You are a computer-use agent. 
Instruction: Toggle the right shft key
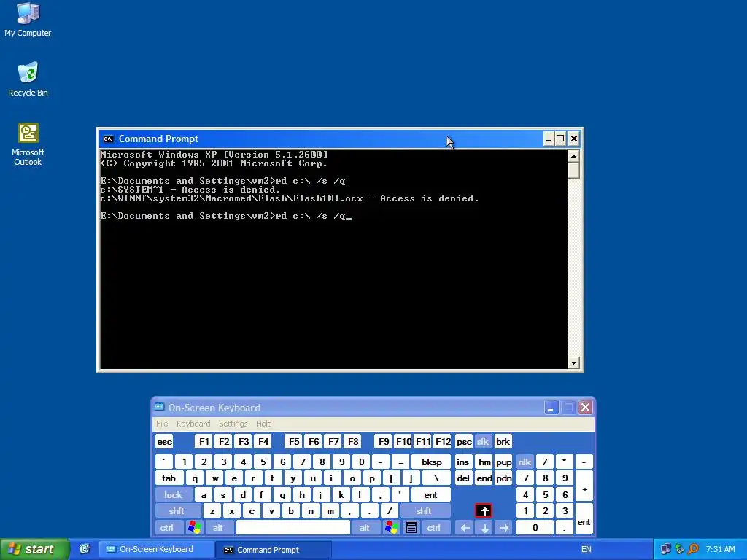coord(424,511)
